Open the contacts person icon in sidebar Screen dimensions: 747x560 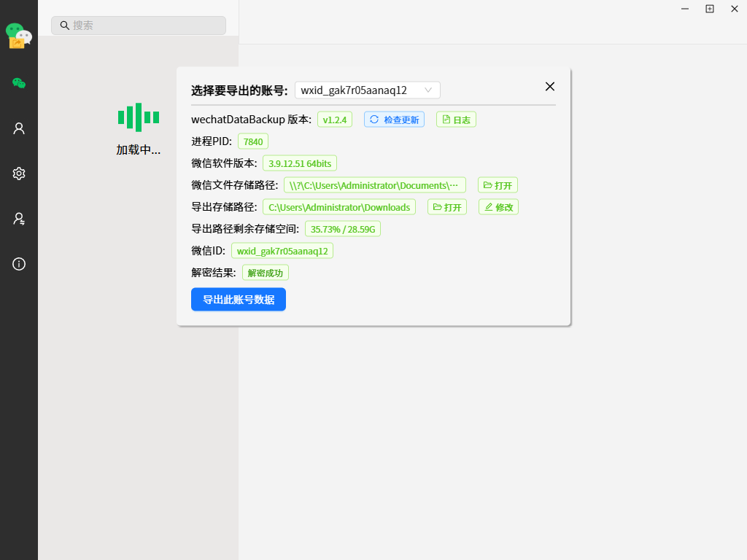(x=18, y=128)
